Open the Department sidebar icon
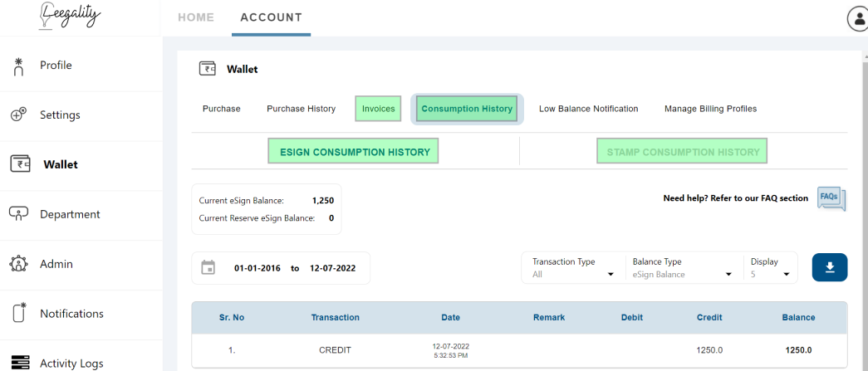This screenshot has height=371, width=868. (x=19, y=213)
